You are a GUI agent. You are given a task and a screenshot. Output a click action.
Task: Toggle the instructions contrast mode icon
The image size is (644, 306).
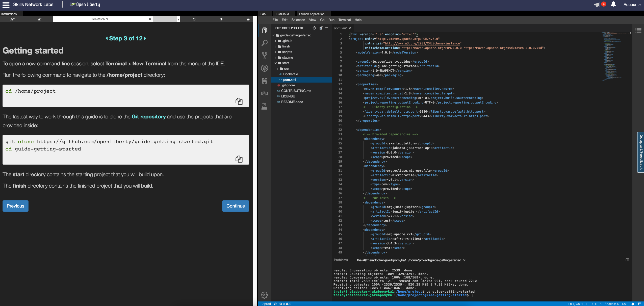[221, 19]
